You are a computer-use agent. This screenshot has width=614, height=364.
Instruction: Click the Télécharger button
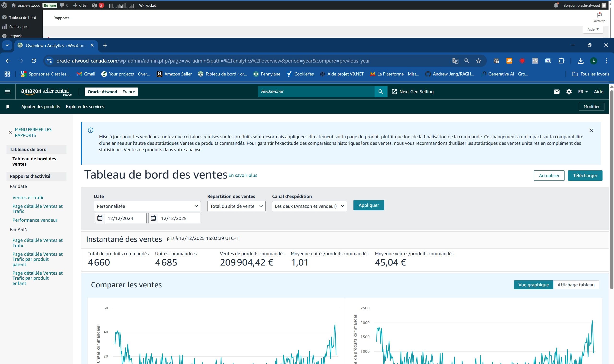tap(585, 176)
